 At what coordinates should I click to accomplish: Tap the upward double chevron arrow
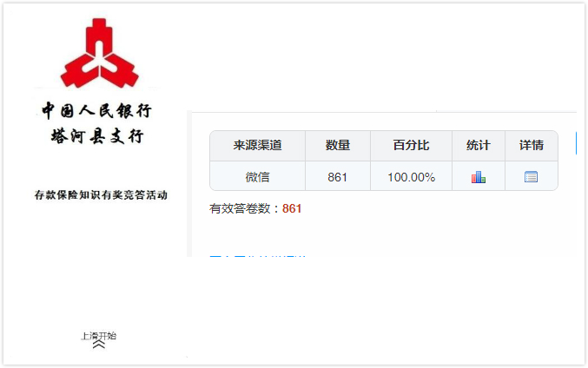coord(99,345)
